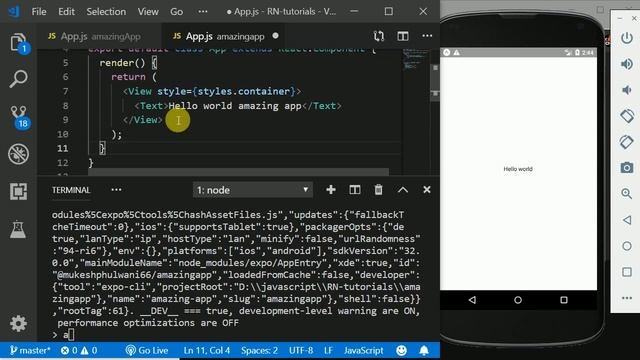The image size is (640, 360).
Task: Tap Android home button on phone screen
Action: click(518, 300)
